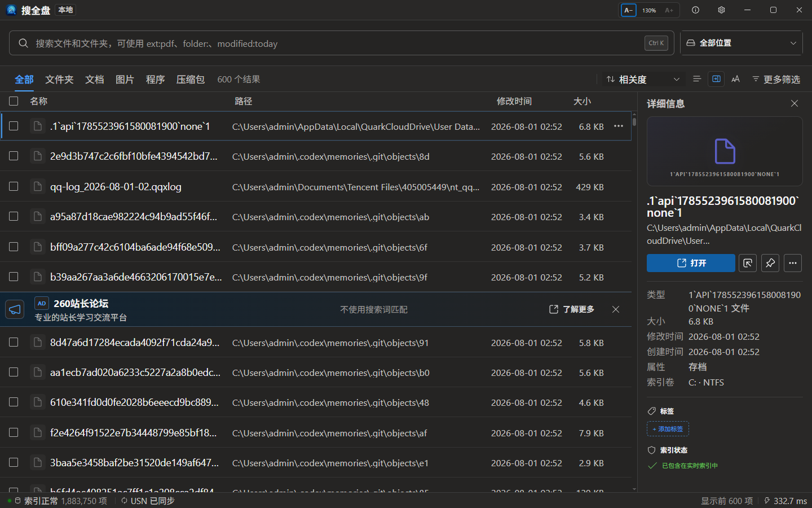Viewport: 812px width, 508px height.
Task: Switch to the 文档 tab
Action: [x=94, y=80]
